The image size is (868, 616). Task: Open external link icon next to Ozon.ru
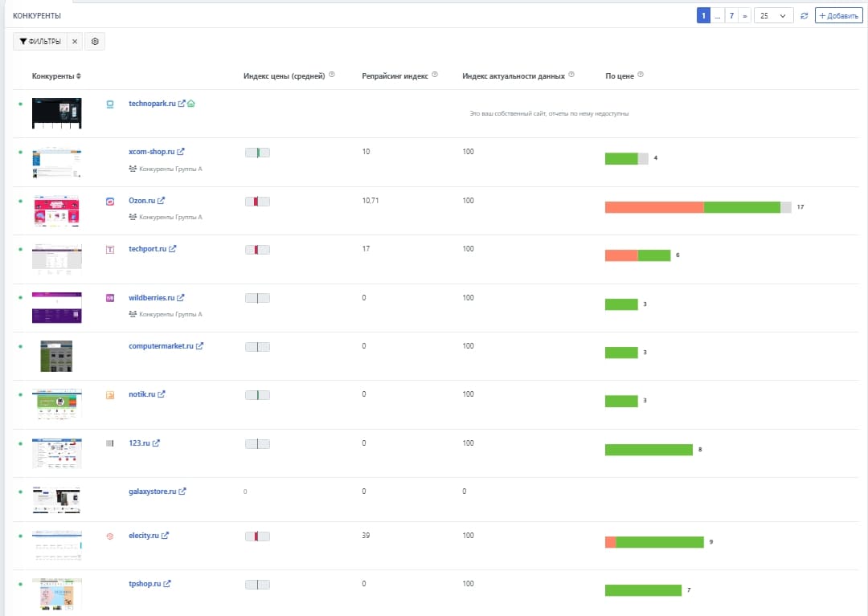[162, 201]
